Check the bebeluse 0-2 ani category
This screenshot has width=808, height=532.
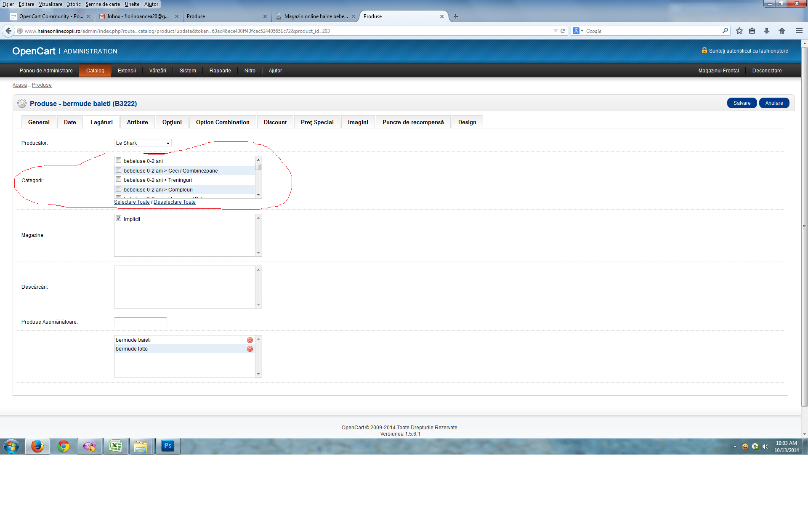119,160
